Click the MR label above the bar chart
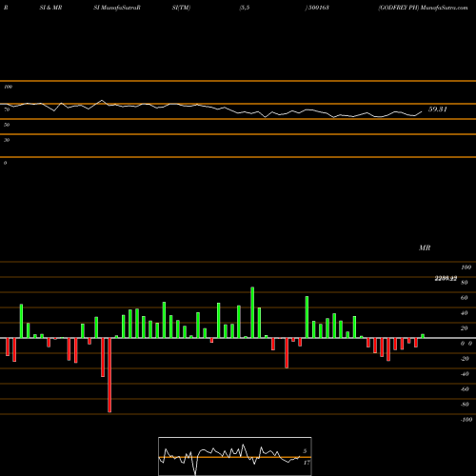The height and width of the screenshot is (476, 476). [425, 248]
